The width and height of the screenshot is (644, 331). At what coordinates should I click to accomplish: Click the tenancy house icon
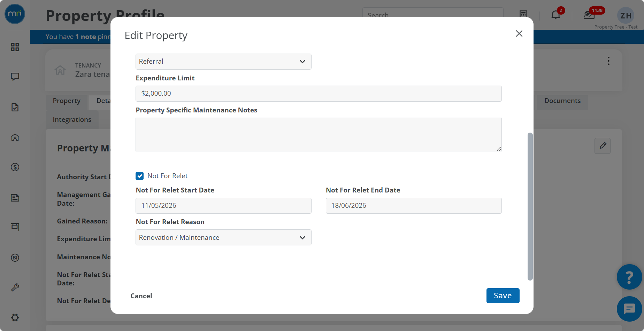click(x=60, y=70)
